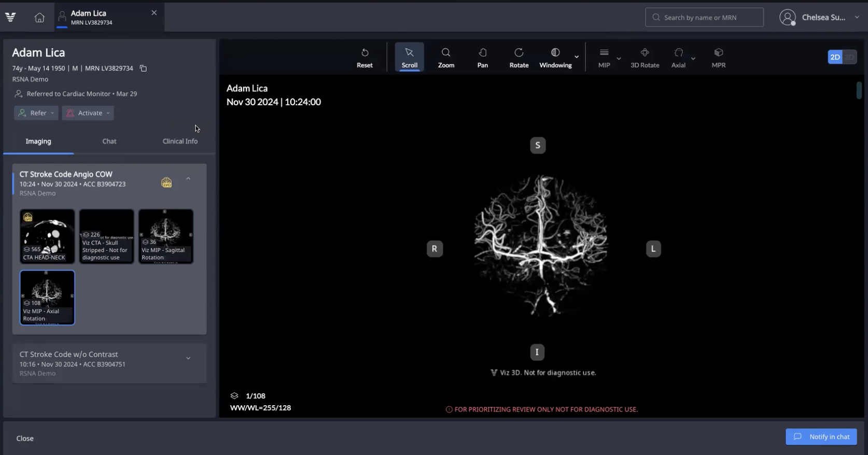This screenshot has width=868, height=455.
Task: Click the Axial orientation tool
Action: coord(678,58)
